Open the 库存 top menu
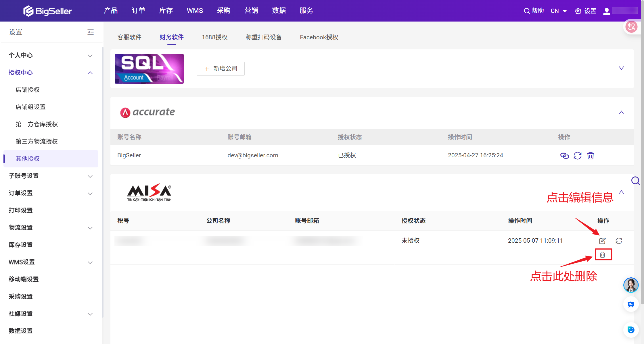 166,11
